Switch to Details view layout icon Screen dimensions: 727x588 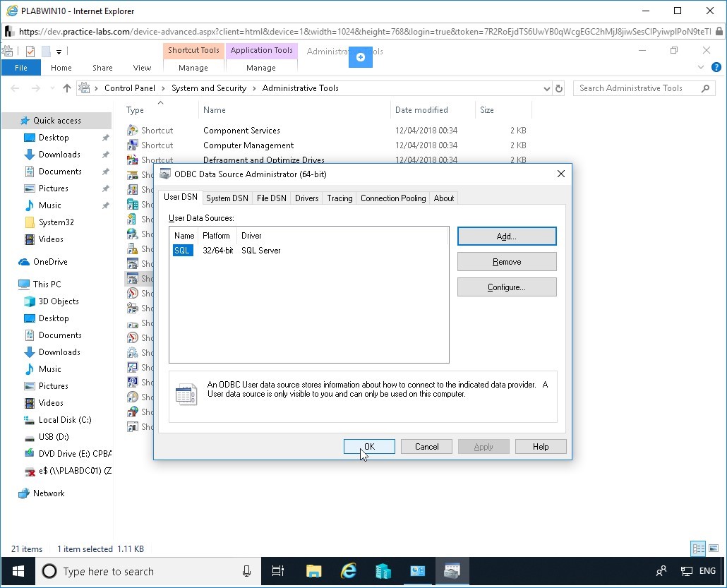pos(698,548)
